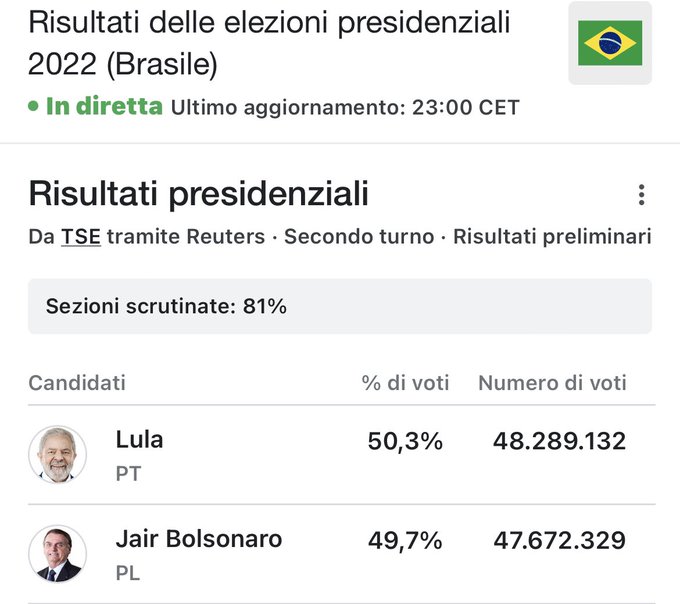The width and height of the screenshot is (680, 604).
Task: Click the '% di voti' column header
Action: 405,382
